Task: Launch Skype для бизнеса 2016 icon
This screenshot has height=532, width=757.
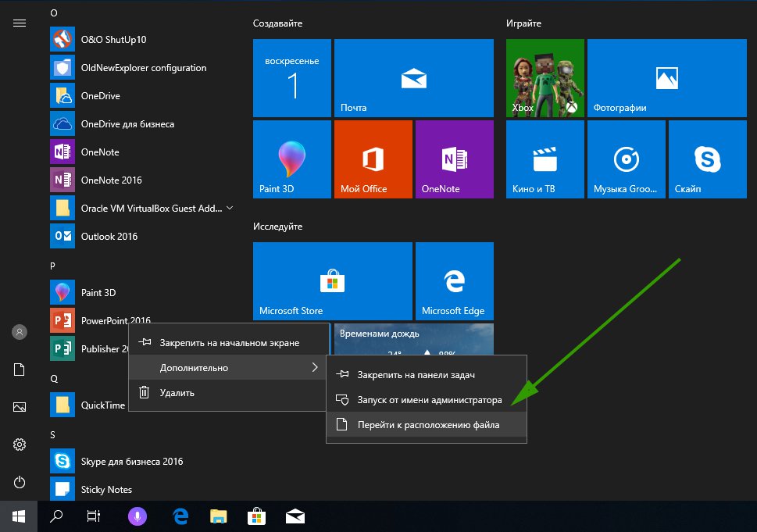Action: click(62, 461)
